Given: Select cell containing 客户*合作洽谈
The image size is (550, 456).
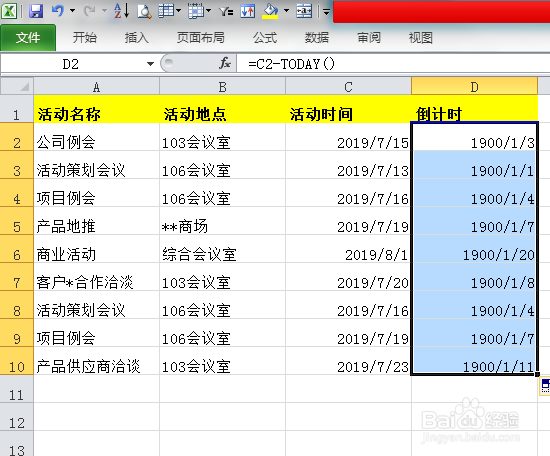Looking at the screenshot, I should coord(96,277).
